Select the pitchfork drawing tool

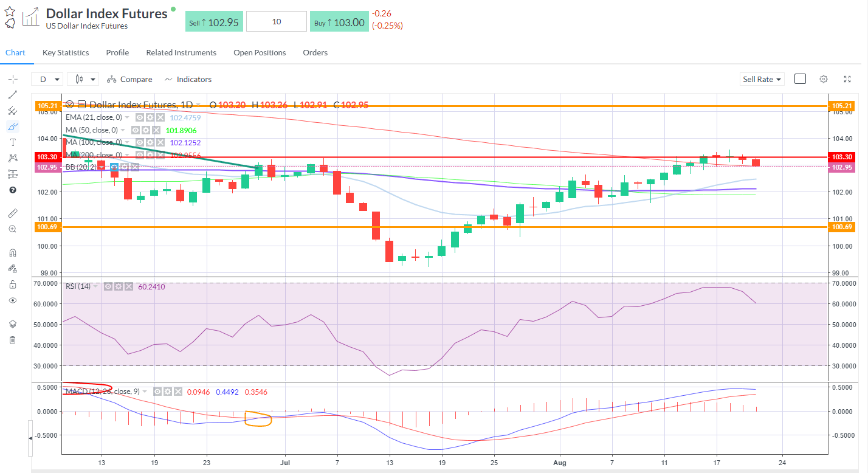(x=12, y=111)
